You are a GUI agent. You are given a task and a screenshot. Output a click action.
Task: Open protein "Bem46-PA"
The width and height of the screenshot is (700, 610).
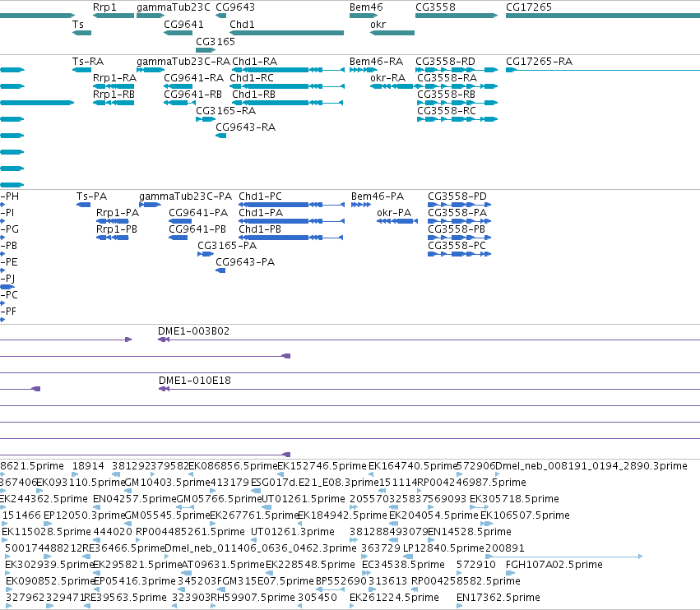click(x=378, y=196)
